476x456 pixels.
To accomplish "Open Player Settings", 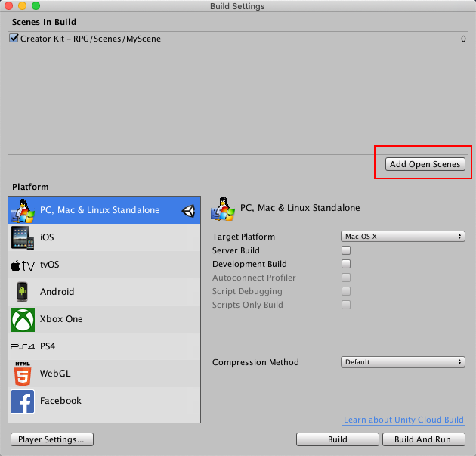I will pyautogui.click(x=52, y=439).
